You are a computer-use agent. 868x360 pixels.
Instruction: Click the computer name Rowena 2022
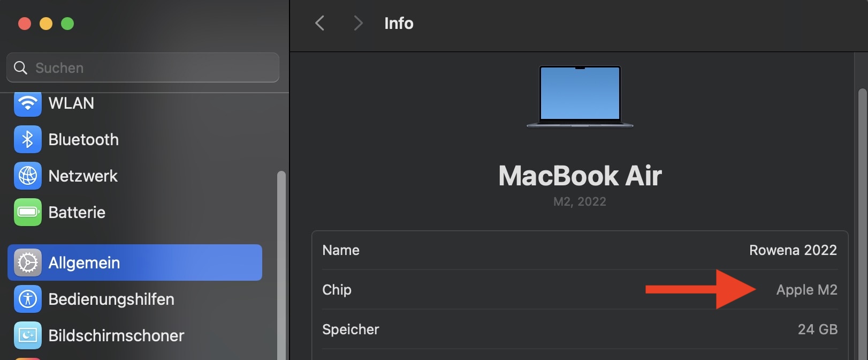coord(793,250)
